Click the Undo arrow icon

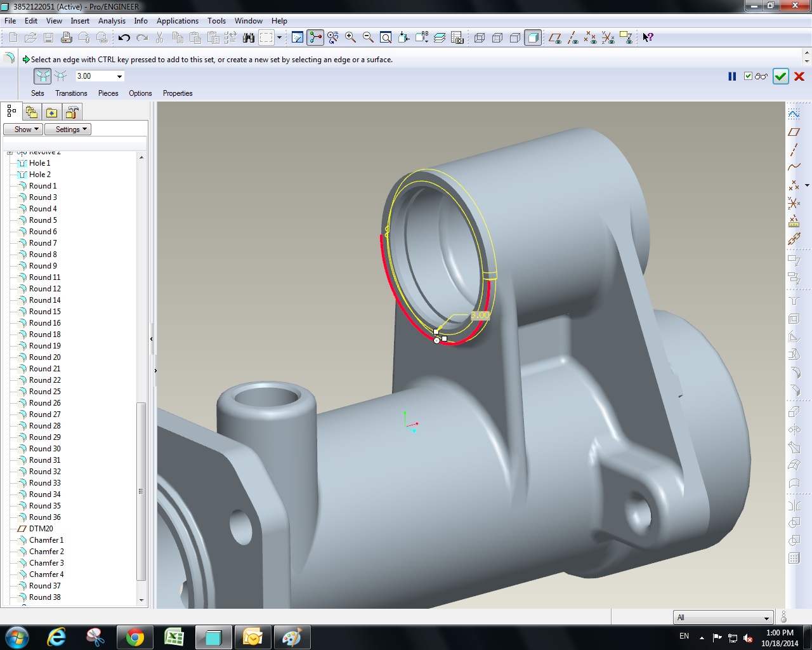[x=124, y=37]
